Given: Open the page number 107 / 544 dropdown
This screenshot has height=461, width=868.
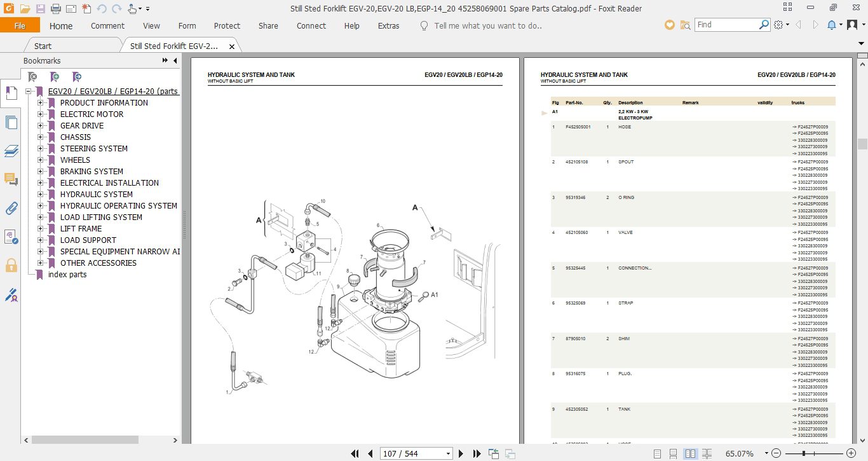Looking at the screenshot, I should (x=449, y=454).
